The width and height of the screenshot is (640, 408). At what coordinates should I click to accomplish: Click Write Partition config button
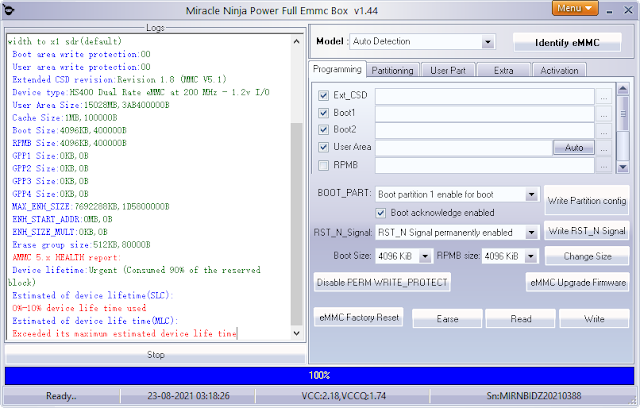(x=587, y=200)
